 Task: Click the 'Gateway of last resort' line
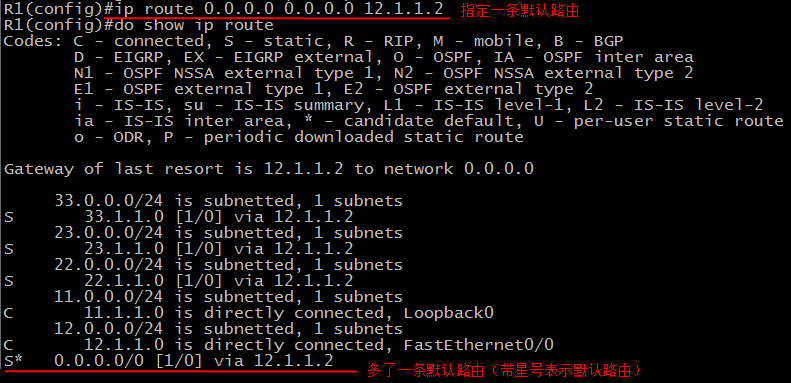268,169
